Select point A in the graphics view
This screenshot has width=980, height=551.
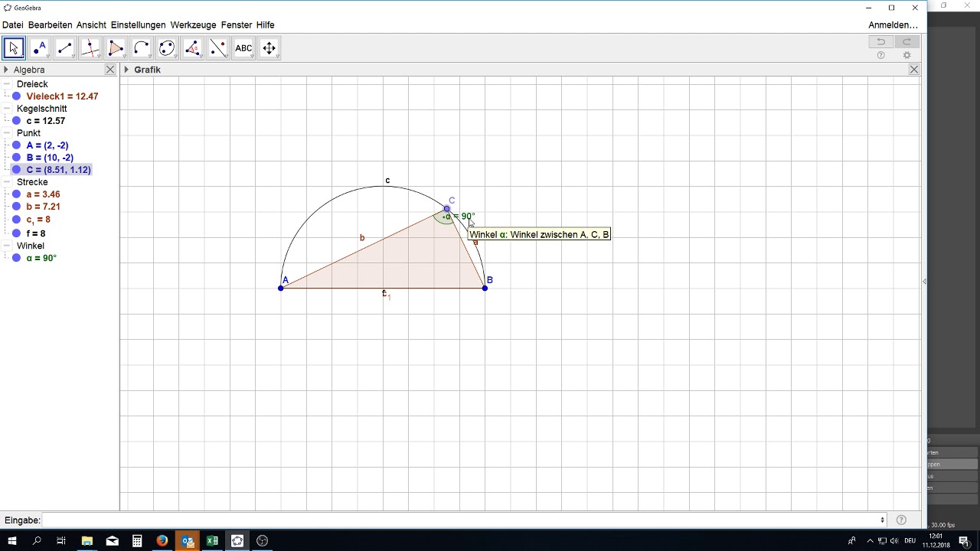coord(281,288)
